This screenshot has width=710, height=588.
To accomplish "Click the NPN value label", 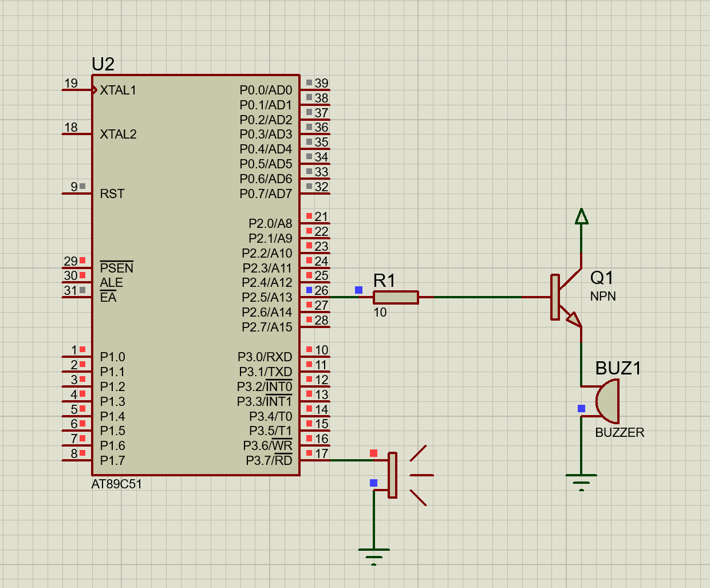I will click(603, 297).
